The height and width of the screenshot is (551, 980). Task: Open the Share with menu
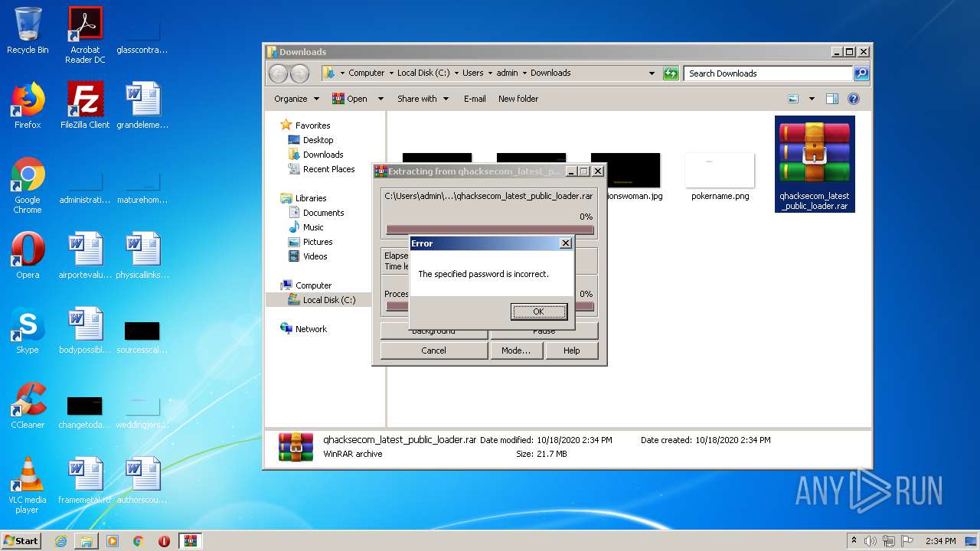pos(423,99)
